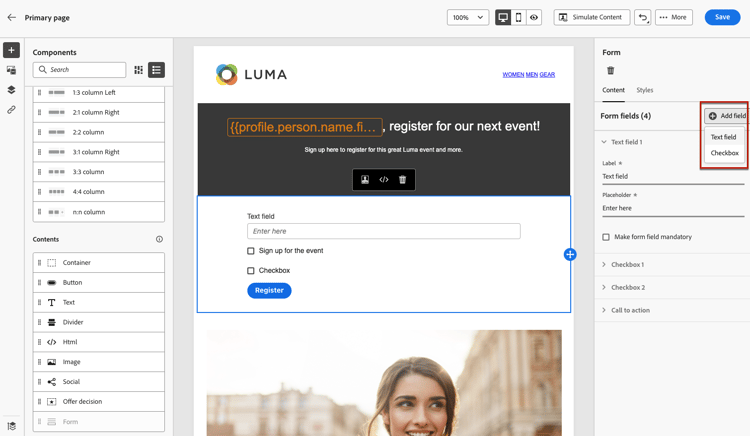Select desktop preview mode
This screenshot has height=436, width=750.
[x=503, y=18]
